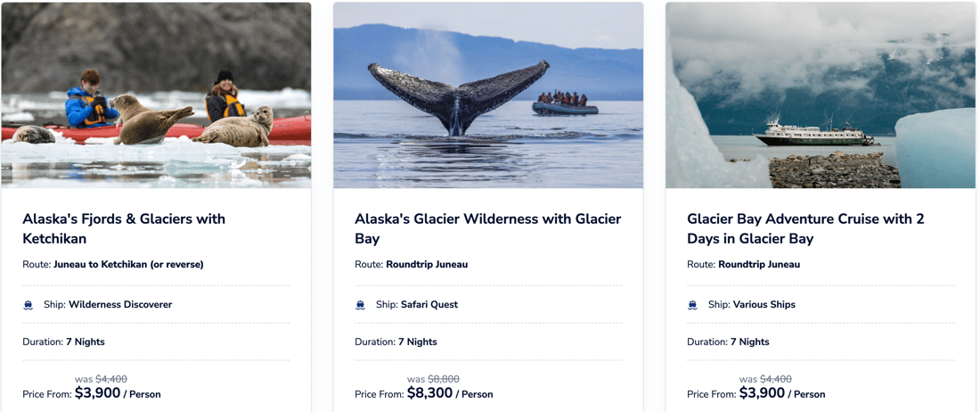Click ship icon beside Wilderness Discoverer

[29, 305]
